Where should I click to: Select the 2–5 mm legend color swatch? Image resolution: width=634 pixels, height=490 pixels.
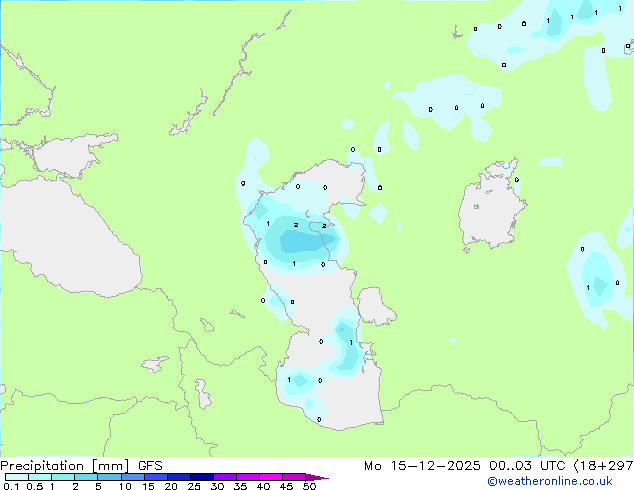pyautogui.click(x=86, y=477)
